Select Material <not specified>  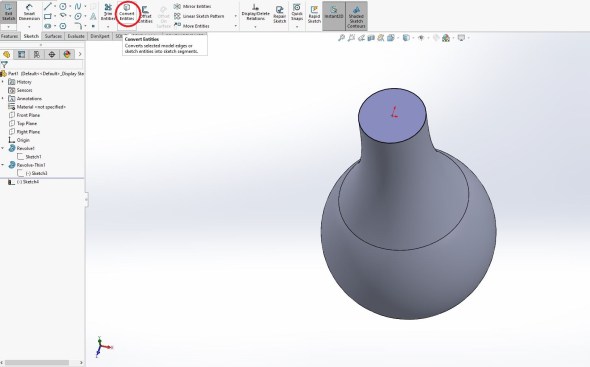coord(37,107)
